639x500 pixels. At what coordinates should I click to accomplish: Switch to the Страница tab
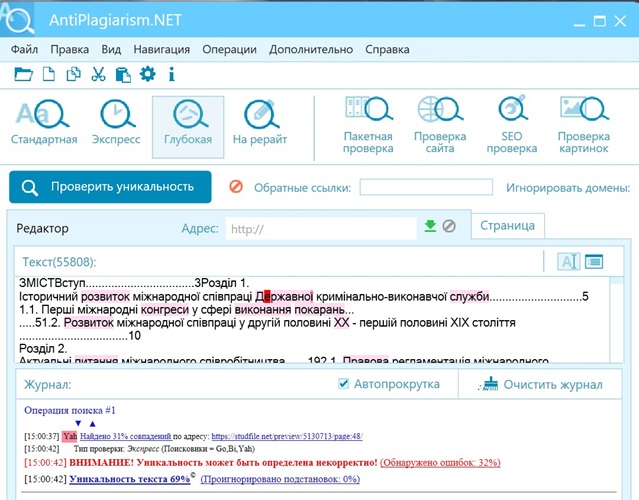(x=507, y=226)
